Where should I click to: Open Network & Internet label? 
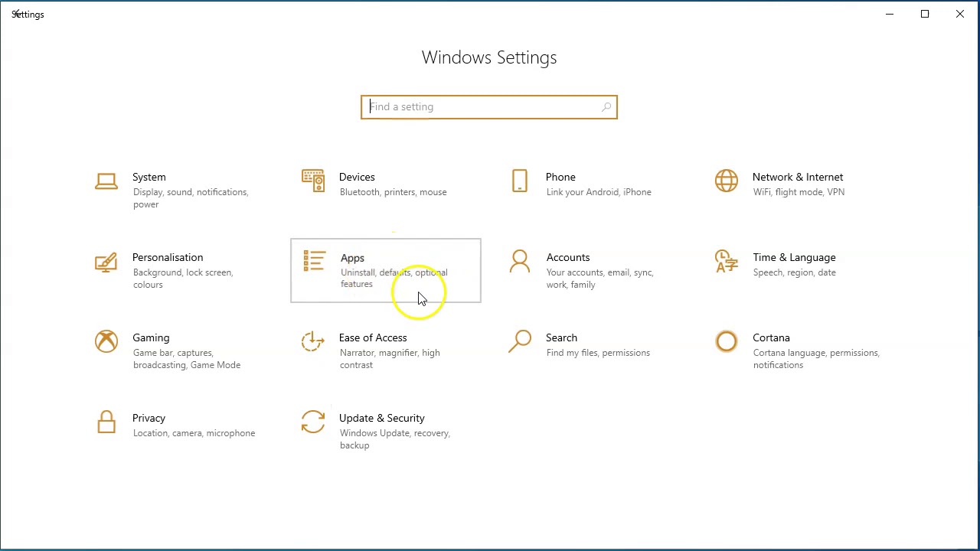[798, 177]
